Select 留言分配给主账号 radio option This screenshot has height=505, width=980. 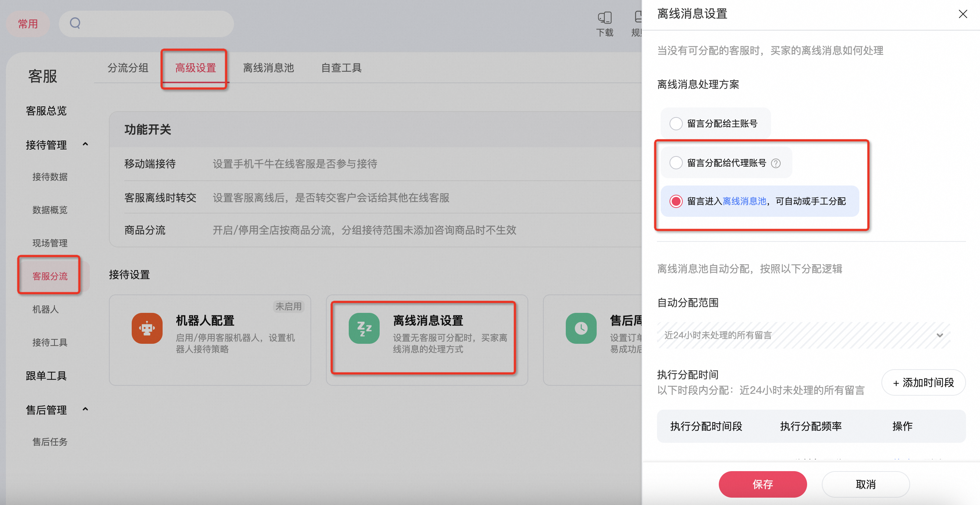(676, 124)
